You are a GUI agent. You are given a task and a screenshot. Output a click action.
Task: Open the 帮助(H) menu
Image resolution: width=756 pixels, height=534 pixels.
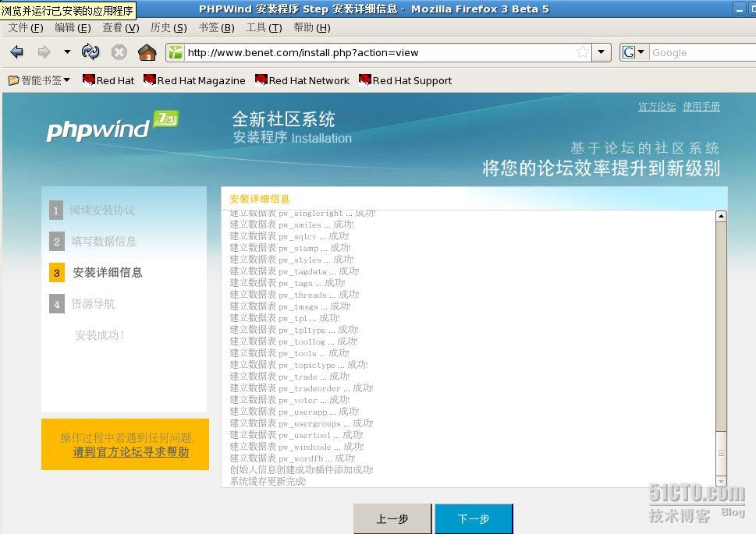tap(312, 27)
